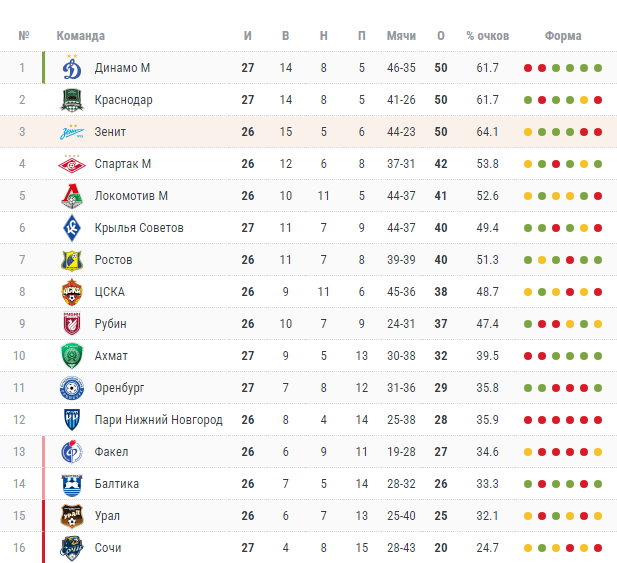
Task: Click the 'Форма' column header
Action: [x=563, y=36]
